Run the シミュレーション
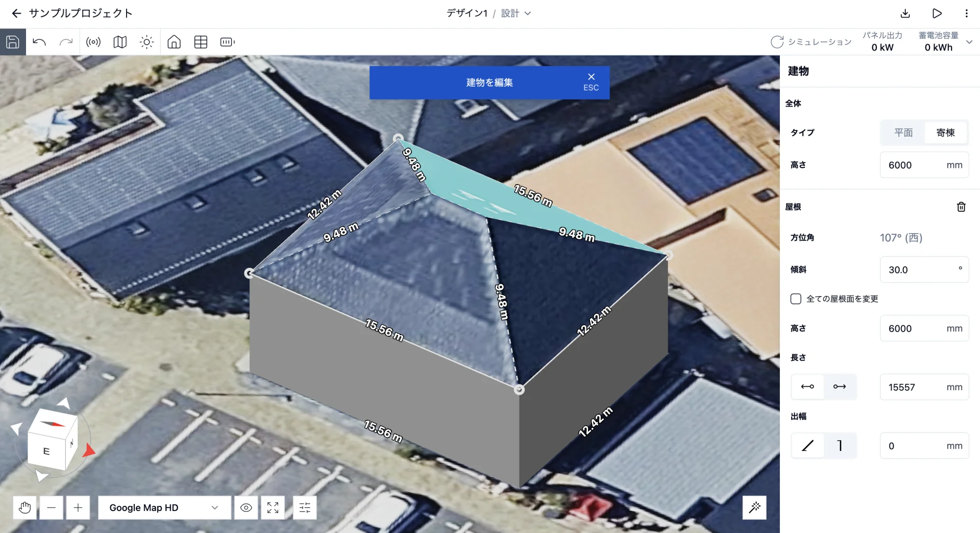The width and height of the screenshot is (980, 533). (811, 42)
